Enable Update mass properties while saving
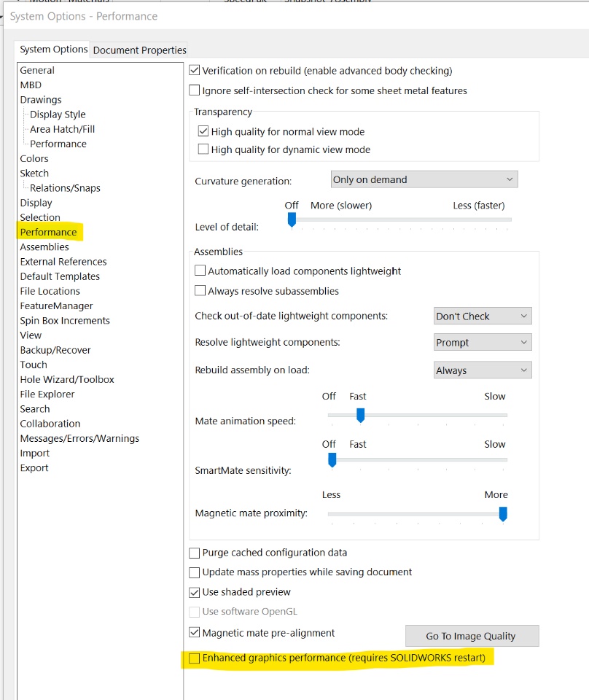The image size is (589, 700). (x=194, y=572)
